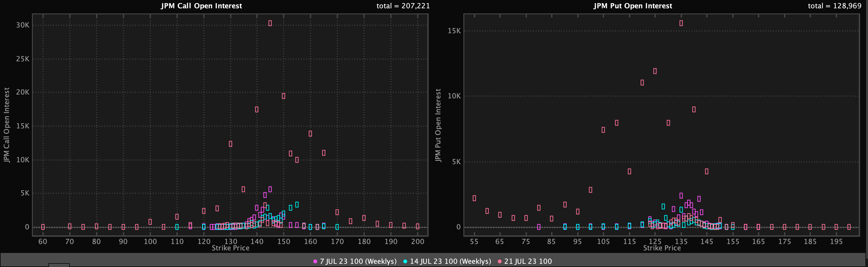The image size is (868, 267).
Task: Click the 195 strike tick on put chart
Action: click(x=836, y=241)
